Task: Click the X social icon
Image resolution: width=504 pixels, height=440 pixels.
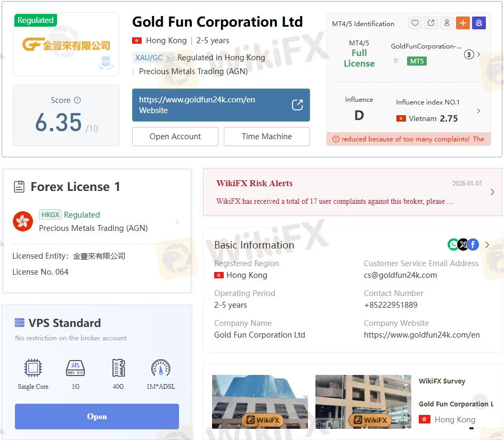Action: [463, 245]
